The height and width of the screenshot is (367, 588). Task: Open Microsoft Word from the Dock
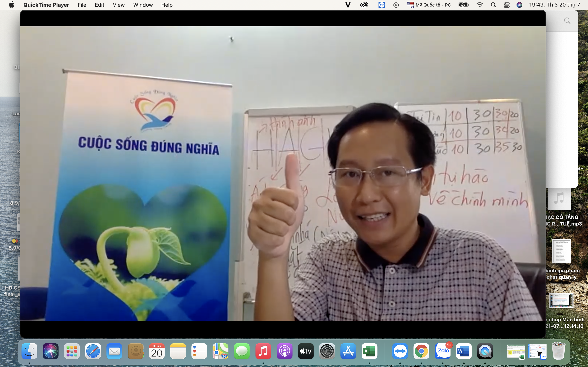tap(464, 351)
